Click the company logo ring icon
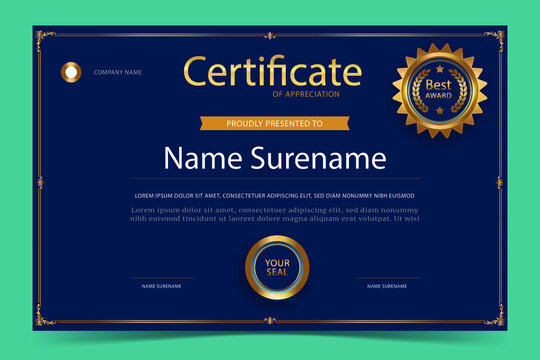The height and width of the screenshot is (360, 540). tap(71, 72)
